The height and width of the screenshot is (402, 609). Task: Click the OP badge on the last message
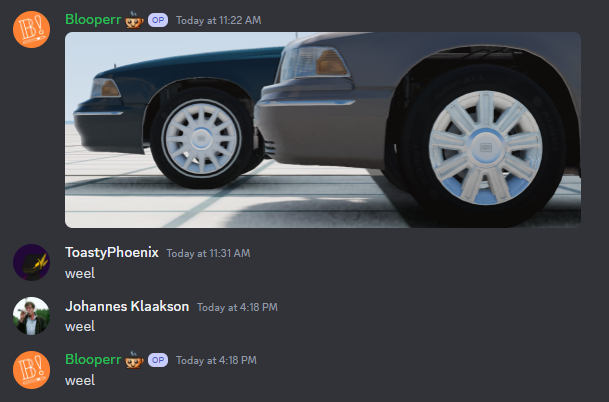point(158,360)
